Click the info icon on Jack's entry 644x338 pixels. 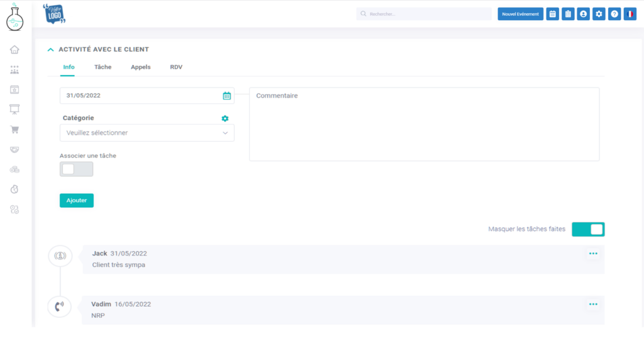tap(60, 256)
